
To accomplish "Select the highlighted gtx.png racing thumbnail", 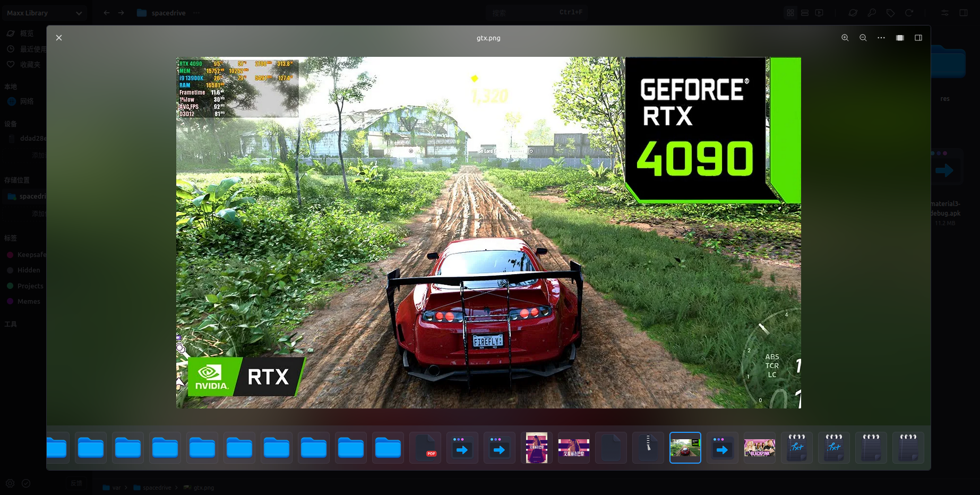I will click(685, 448).
